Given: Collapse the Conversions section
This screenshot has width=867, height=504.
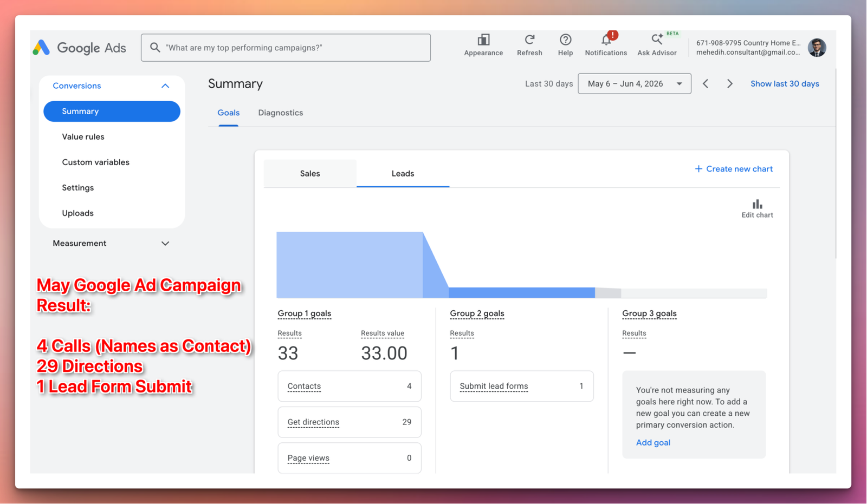Looking at the screenshot, I should [165, 86].
